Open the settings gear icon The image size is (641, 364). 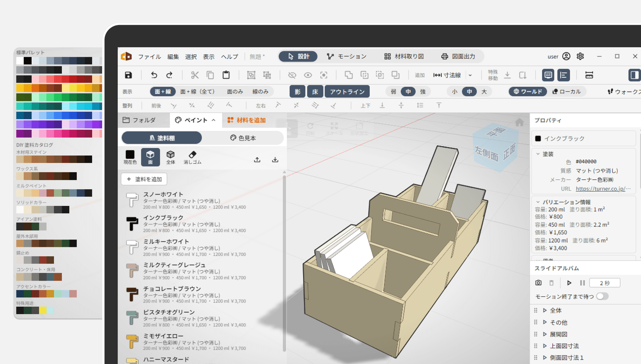[580, 56]
